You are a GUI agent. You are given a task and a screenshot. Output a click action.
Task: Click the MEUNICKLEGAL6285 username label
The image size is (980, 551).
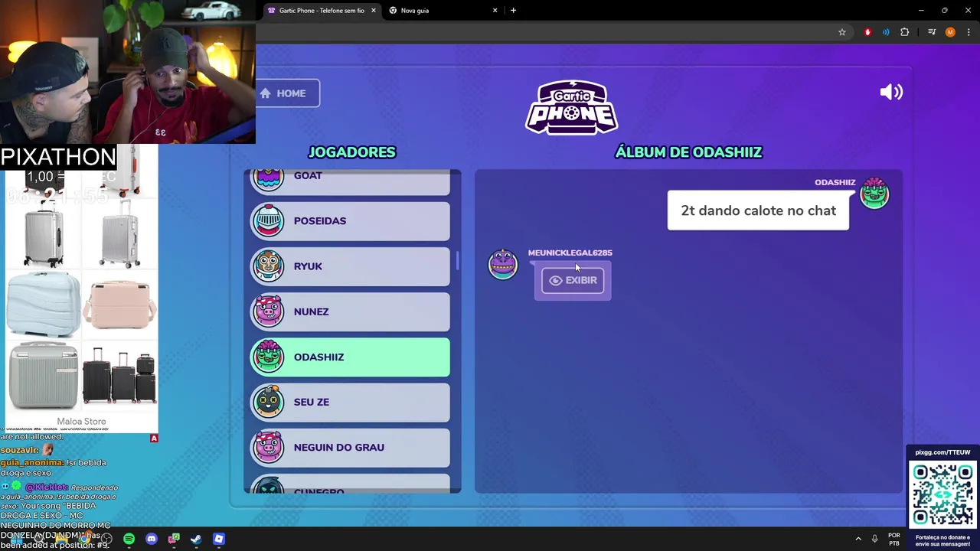coord(570,253)
